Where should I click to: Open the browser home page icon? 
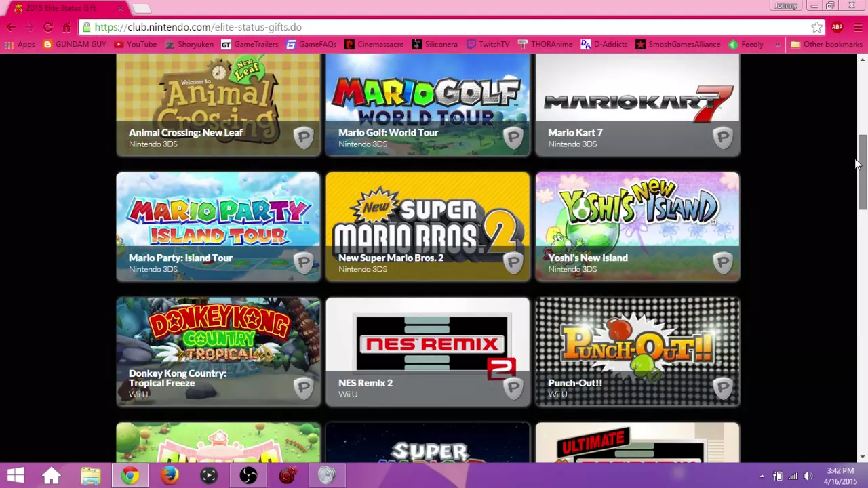(66, 27)
